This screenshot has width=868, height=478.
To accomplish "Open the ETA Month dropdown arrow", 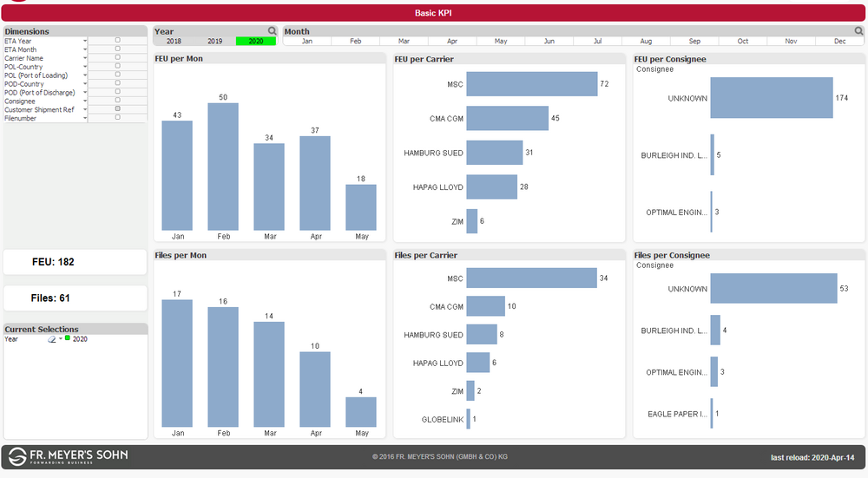I will click(x=85, y=49).
